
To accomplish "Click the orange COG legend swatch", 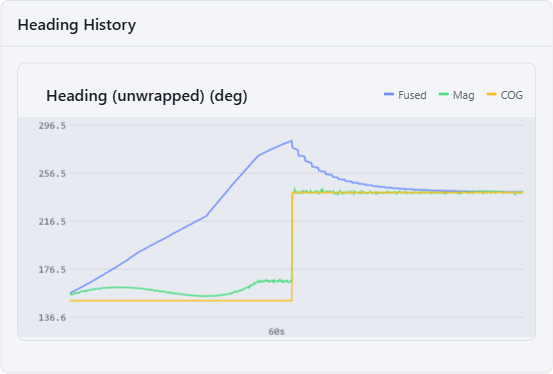I will pos(491,94).
